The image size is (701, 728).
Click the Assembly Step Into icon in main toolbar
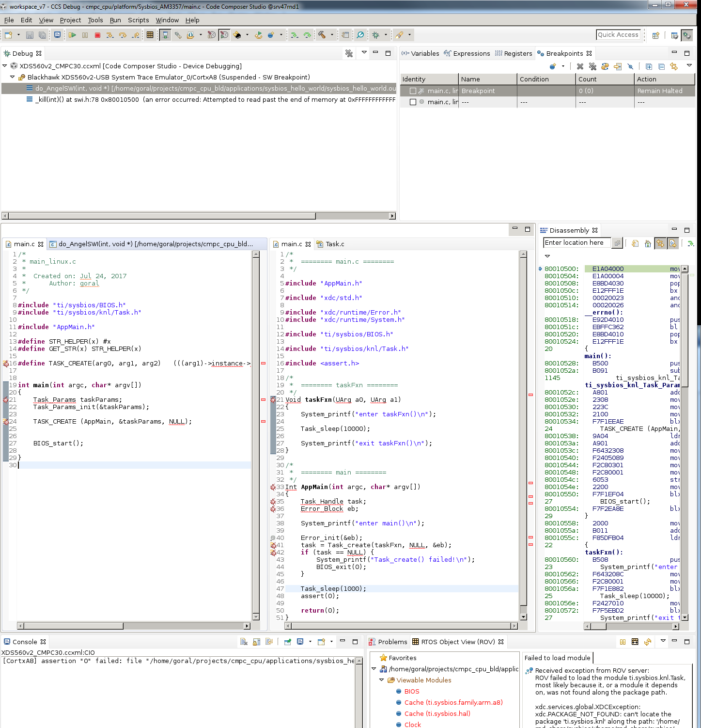(x=294, y=35)
